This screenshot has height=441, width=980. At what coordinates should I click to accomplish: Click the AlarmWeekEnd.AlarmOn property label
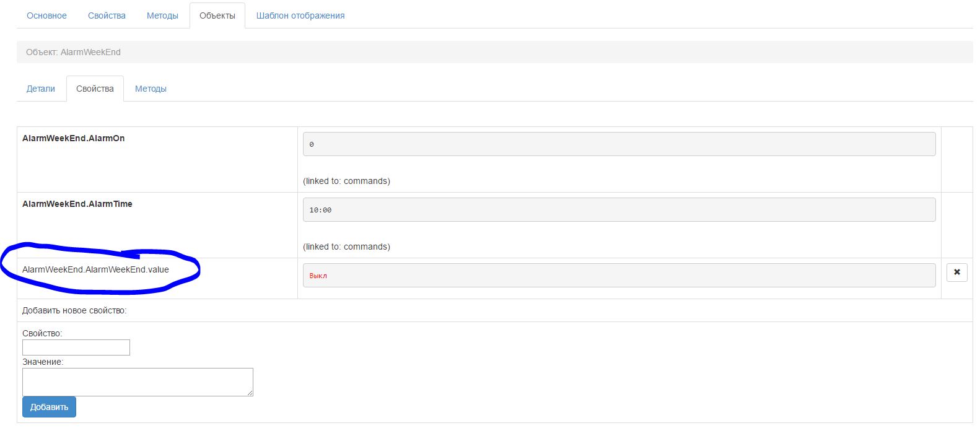[74, 138]
